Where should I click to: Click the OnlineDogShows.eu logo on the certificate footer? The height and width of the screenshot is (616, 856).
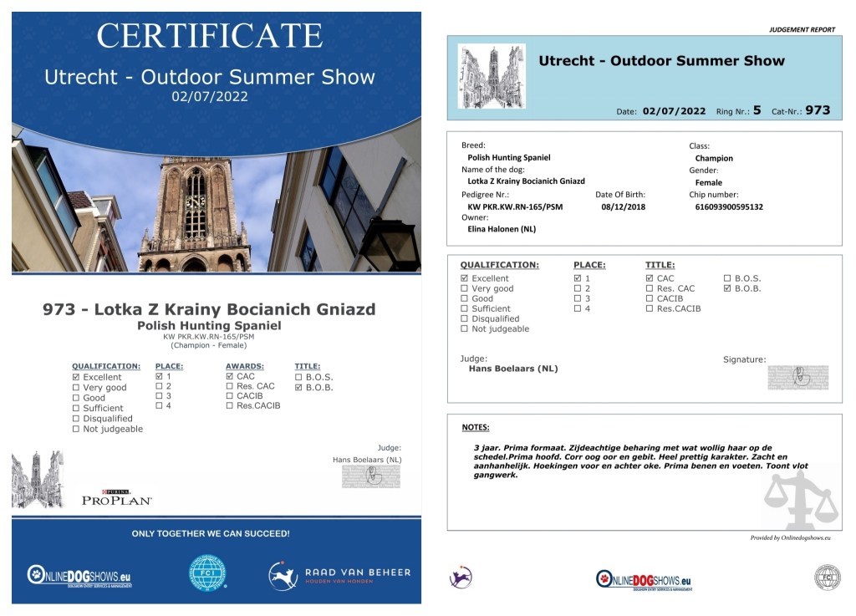pyautogui.click(x=79, y=575)
